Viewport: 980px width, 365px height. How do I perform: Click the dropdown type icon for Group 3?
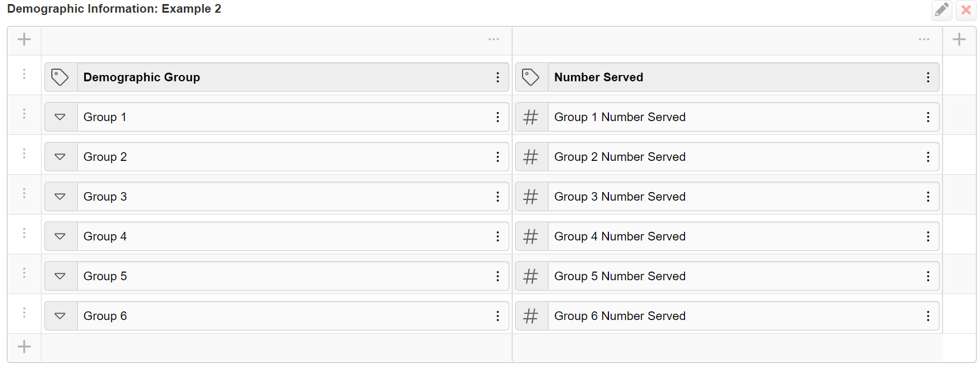[x=60, y=197]
